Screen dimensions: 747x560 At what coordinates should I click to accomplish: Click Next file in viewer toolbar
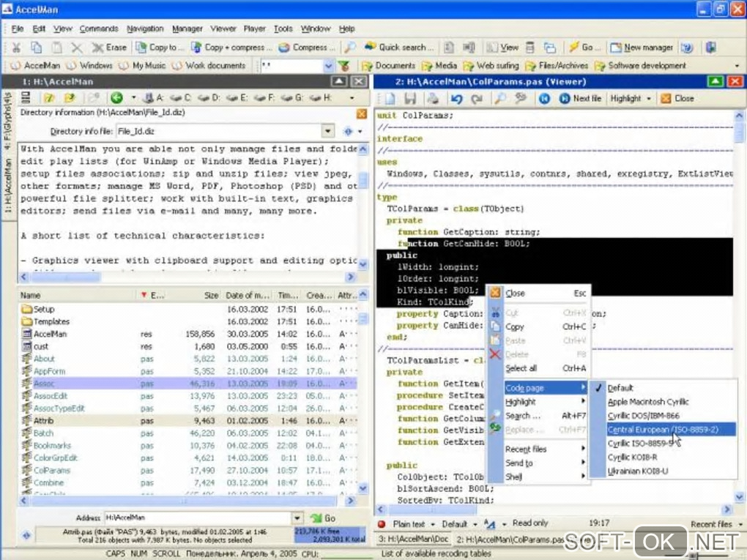(x=580, y=99)
